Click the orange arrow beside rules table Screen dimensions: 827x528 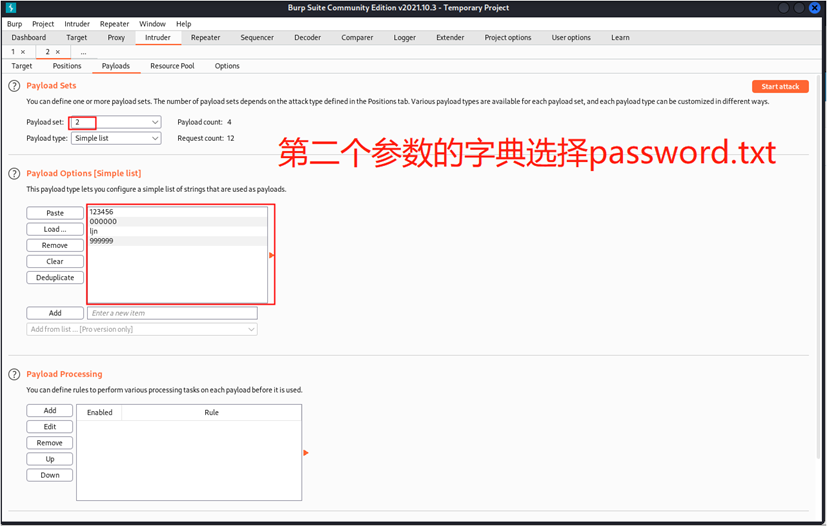[305, 454]
